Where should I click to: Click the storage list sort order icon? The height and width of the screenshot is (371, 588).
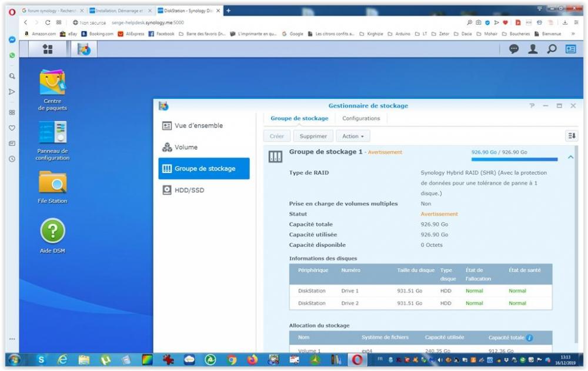point(571,136)
